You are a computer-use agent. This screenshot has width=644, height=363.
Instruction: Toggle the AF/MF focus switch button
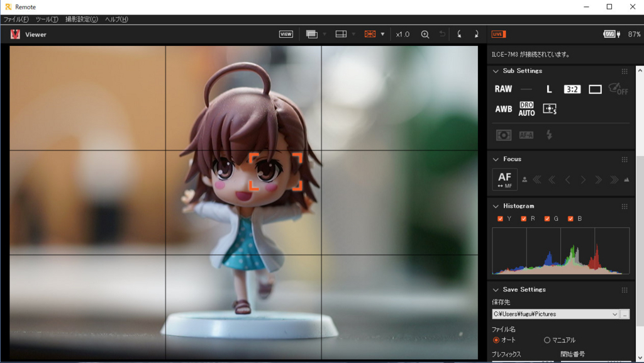pos(505,179)
